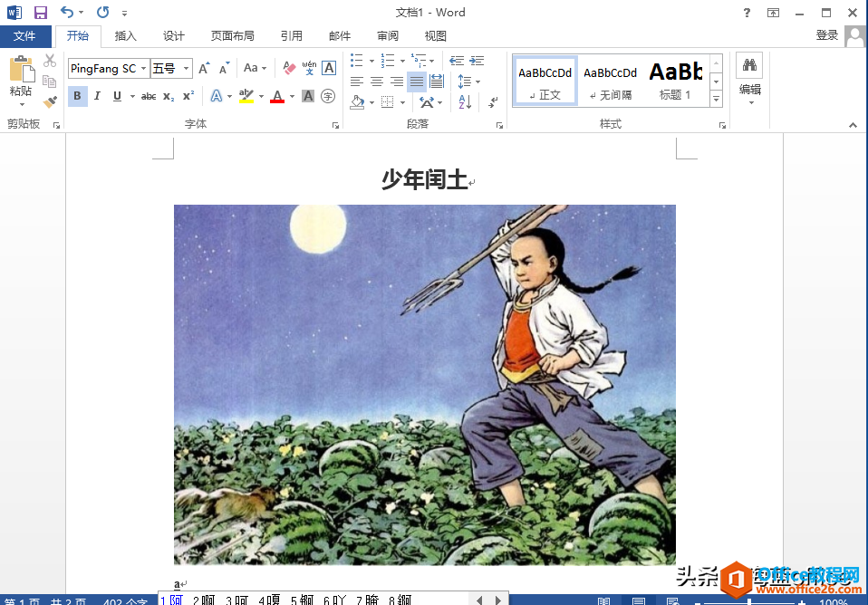The image size is (868, 605).
Task: Choose IME candidate 2 啊
Action: coord(204,600)
